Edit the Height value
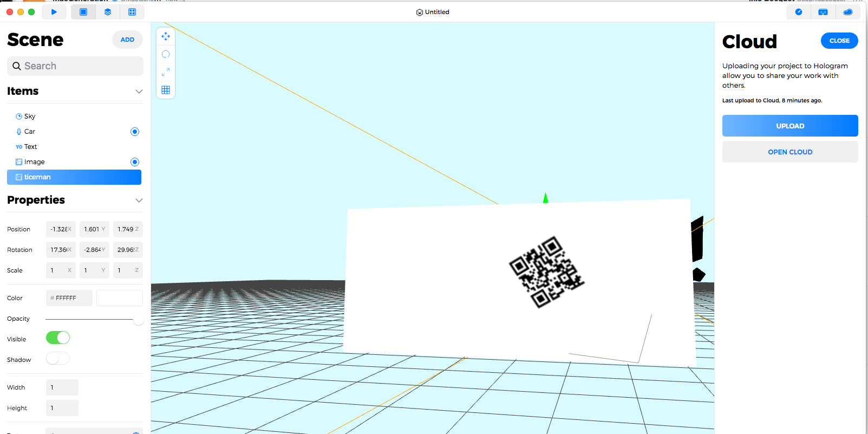 (62, 408)
